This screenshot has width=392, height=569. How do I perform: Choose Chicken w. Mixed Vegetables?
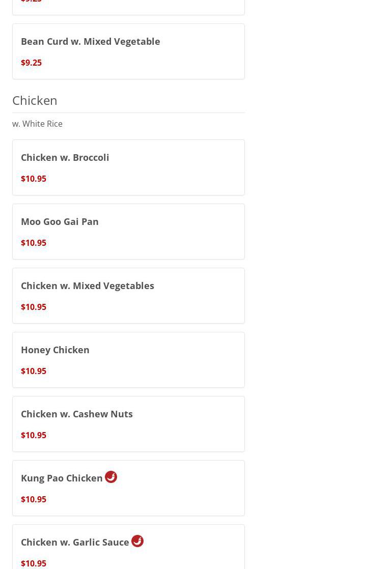click(88, 286)
